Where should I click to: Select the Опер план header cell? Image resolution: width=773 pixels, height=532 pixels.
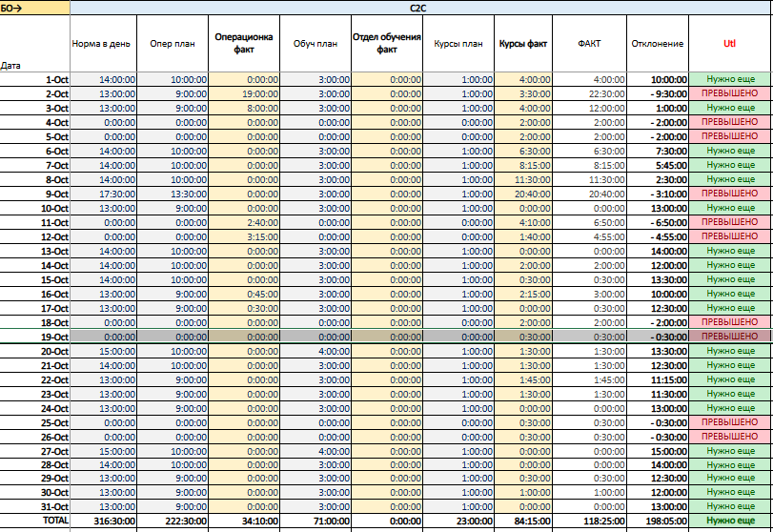173,44
